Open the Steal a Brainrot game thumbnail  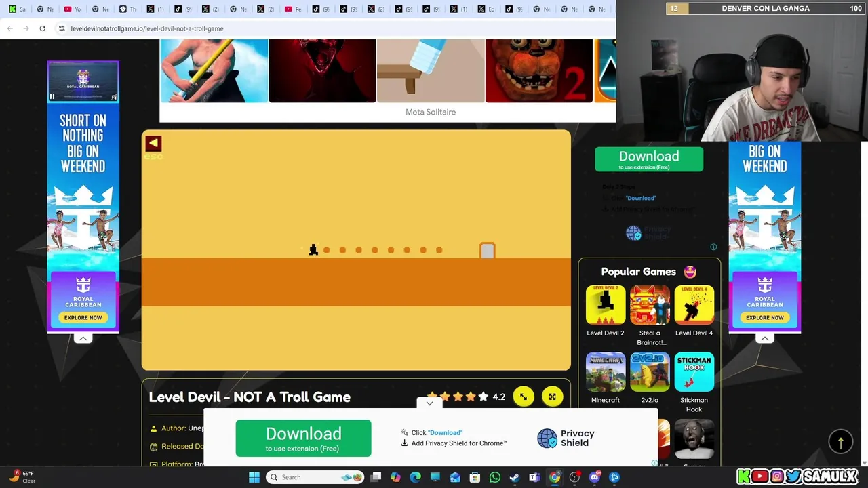(650, 306)
